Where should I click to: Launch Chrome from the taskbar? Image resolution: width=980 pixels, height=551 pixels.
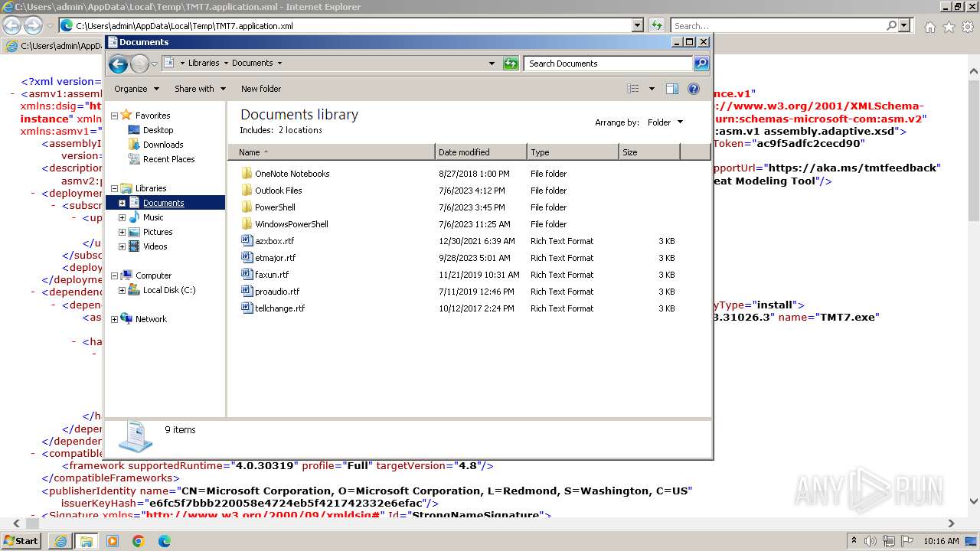pyautogui.click(x=138, y=541)
